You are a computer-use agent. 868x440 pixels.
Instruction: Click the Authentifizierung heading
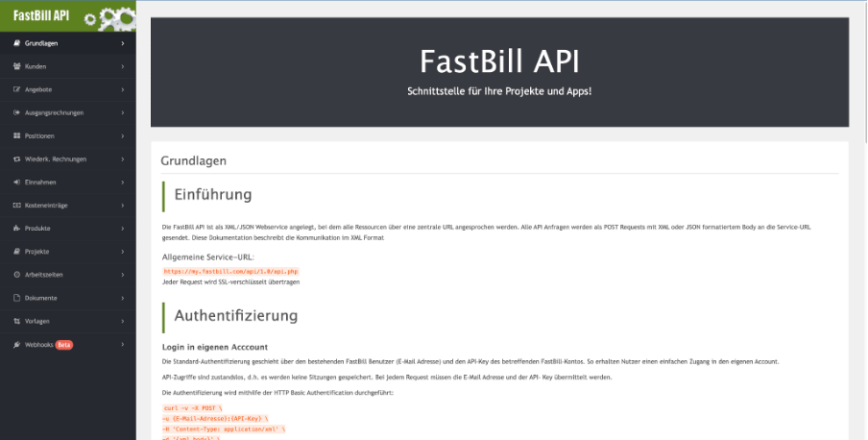(236, 315)
